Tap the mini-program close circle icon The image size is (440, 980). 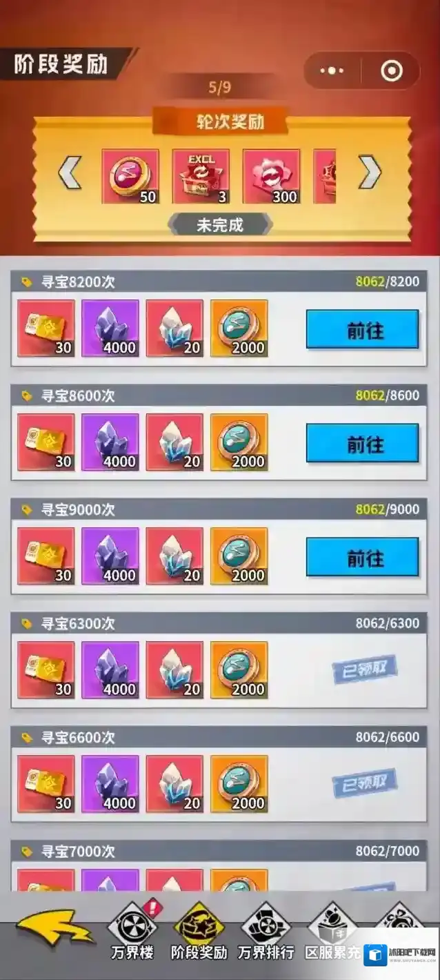tap(391, 70)
